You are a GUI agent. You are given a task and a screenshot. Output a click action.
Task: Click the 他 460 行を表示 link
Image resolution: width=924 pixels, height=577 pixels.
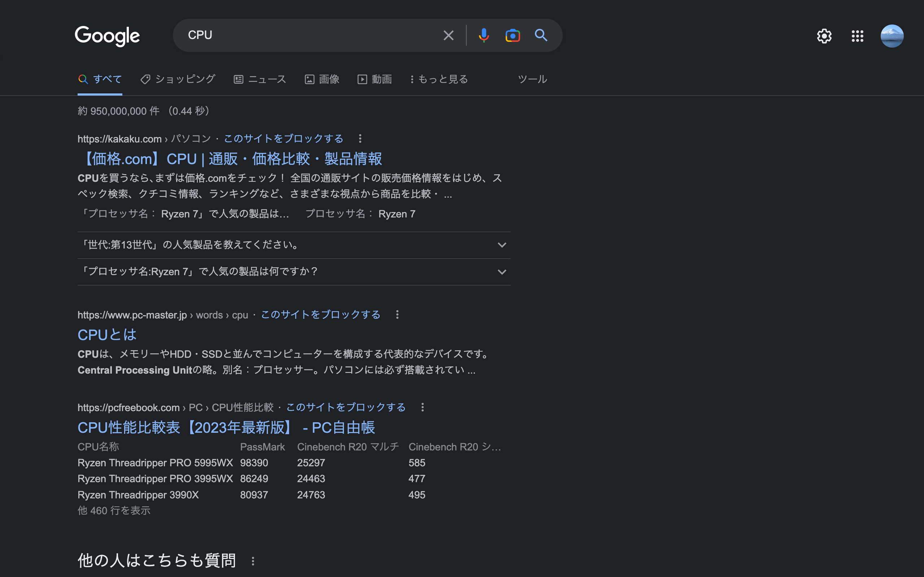tap(114, 511)
